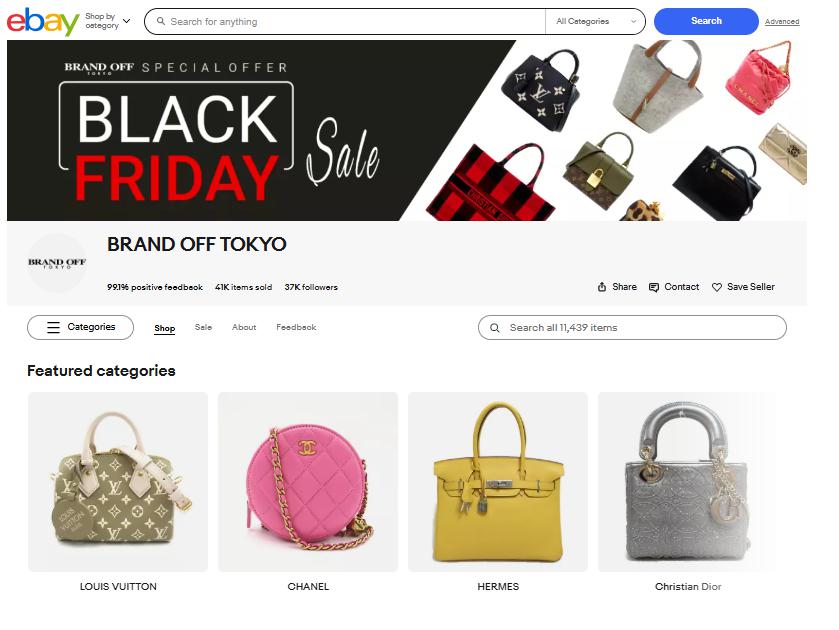839x630 pixels.
Task: Open the About tab
Action: [244, 327]
